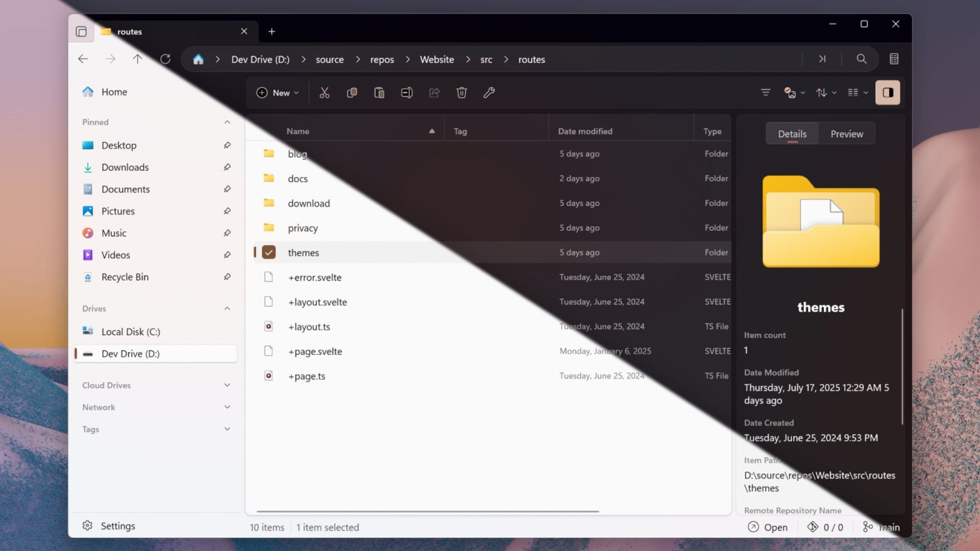Click the git sync status 0 / 0

[x=825, y=527]
